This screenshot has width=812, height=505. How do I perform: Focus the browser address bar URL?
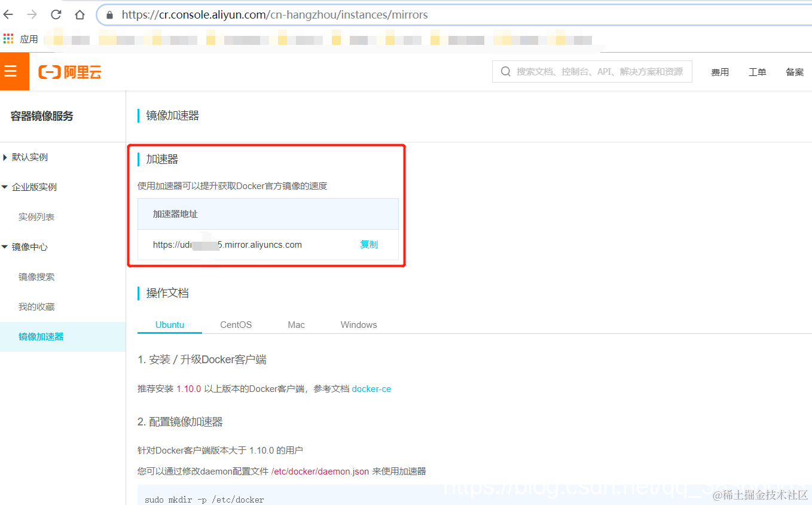click(275, 15)
